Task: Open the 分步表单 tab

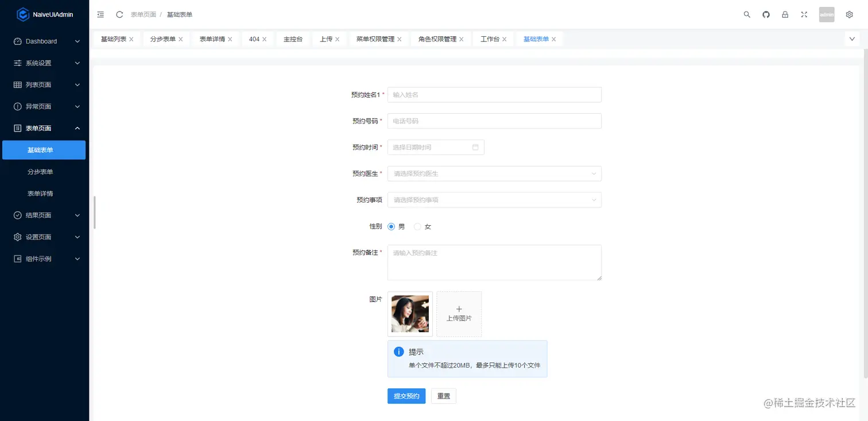Action: click(162, 38)
